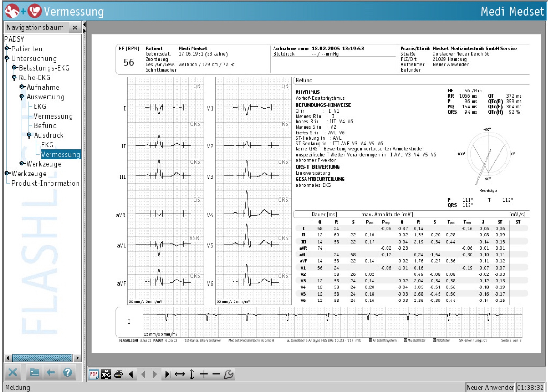Select the PADSY root entry
The image size is (549, 392).
coord(14,39)
